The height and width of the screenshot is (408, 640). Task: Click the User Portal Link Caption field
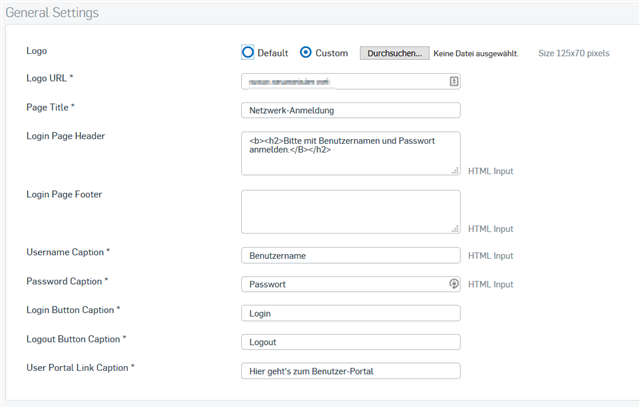350,371
